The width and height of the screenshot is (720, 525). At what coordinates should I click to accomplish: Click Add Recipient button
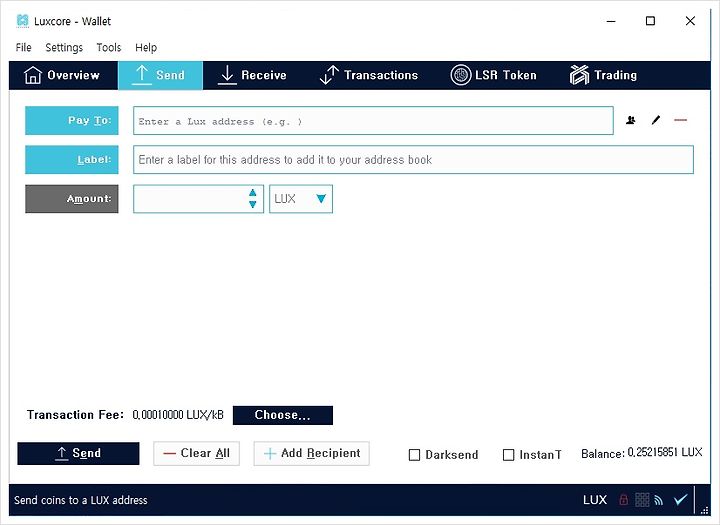tap(311, 453)
